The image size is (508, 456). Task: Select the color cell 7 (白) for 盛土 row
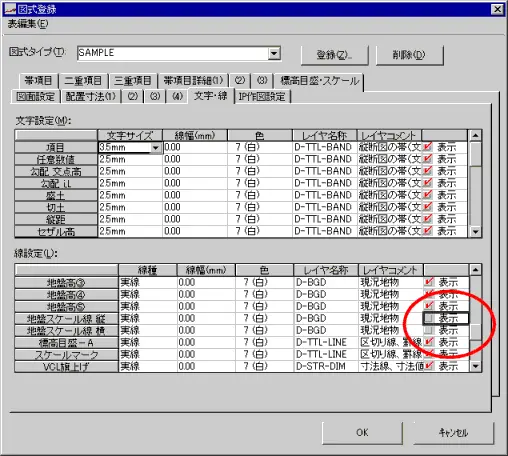coord(260,195)
